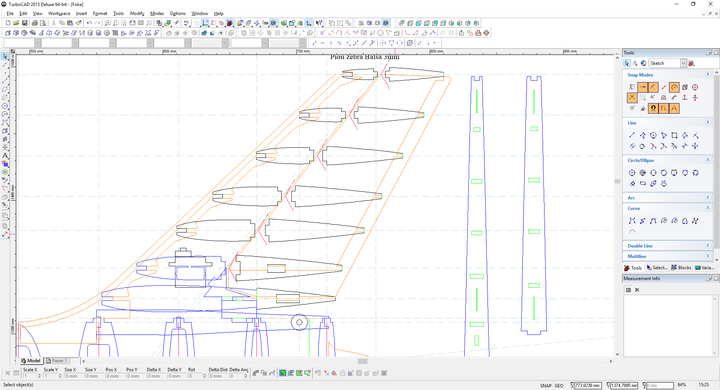Switch to the Paper 1 tab
The height and width of the screenshot is (390, 720).
click(x=57, y=361)
